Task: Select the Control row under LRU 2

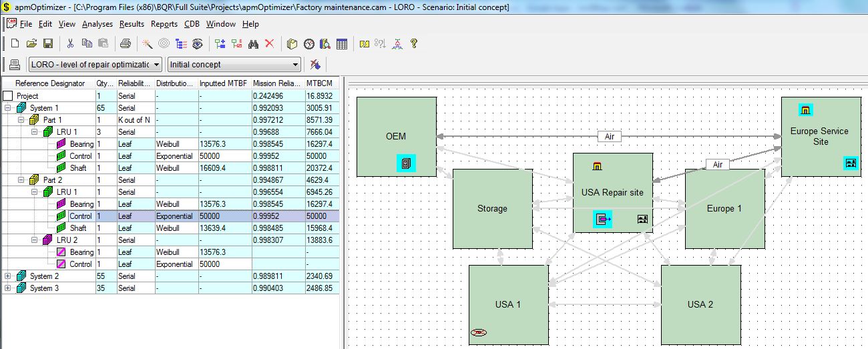Action: (x=170, y=264)
